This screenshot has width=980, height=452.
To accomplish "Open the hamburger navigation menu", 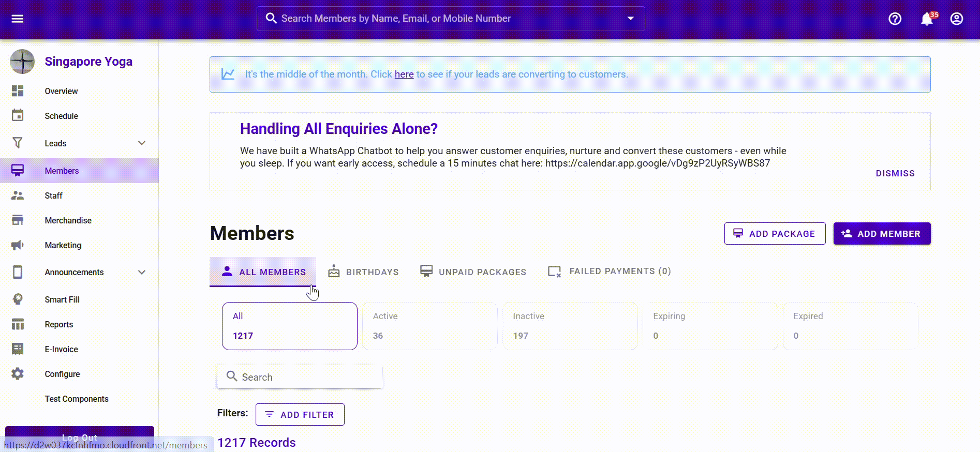I will click(18, 19).
